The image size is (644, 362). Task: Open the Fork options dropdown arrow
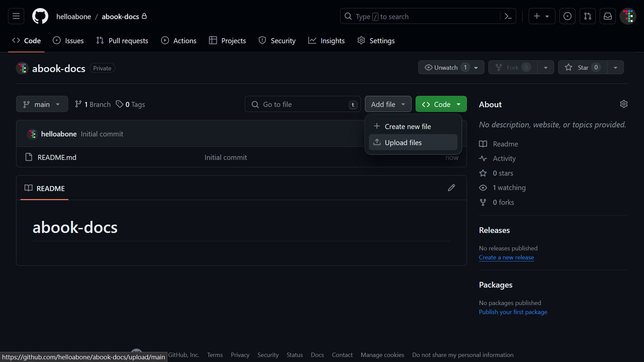[546, 67]
